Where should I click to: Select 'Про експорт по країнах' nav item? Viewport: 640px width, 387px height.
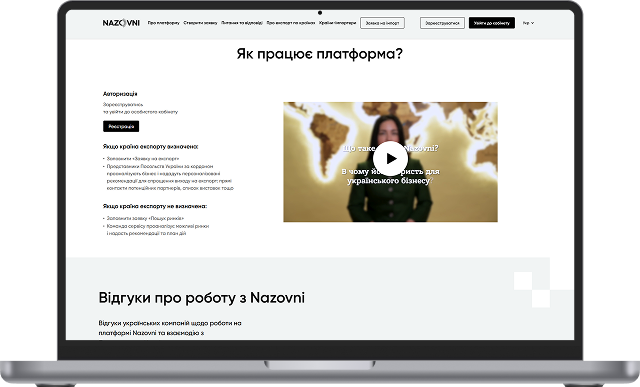pyautogui.click(x=291, y=23)
